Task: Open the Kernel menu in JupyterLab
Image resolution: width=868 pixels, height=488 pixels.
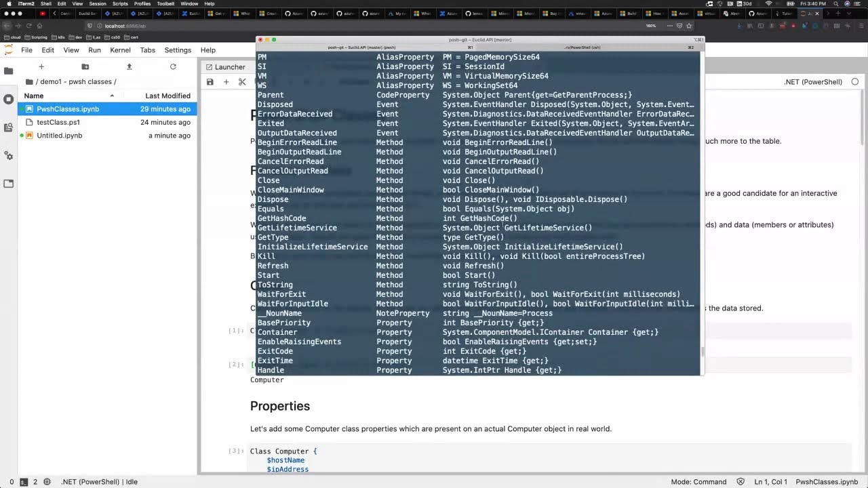Action: point(120,50)
